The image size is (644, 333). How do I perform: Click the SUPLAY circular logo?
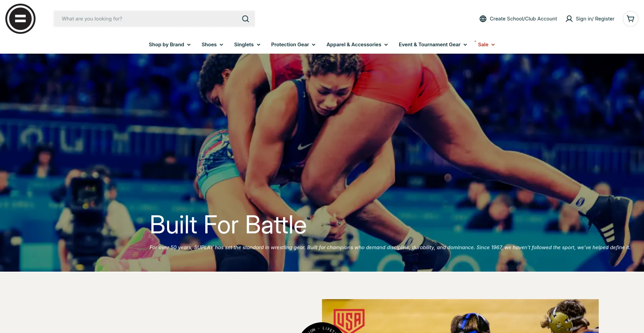click(x=20, y=19)
